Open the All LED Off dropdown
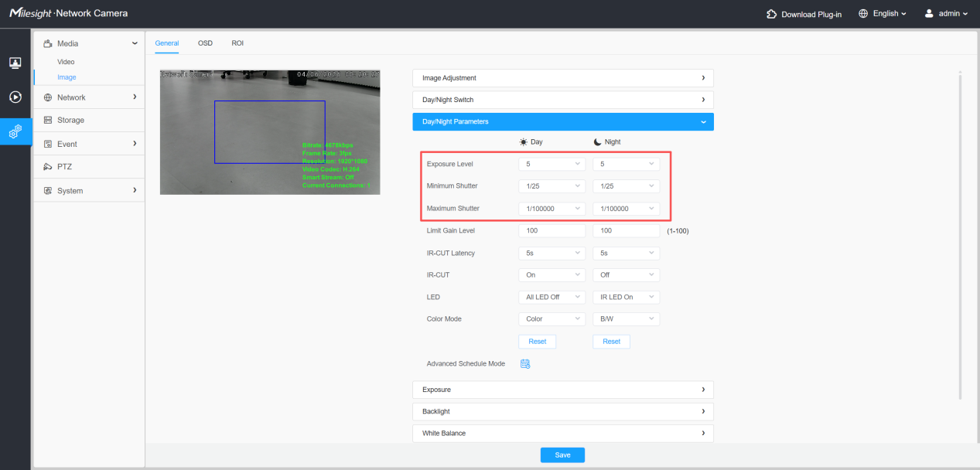Viewport: 980px width, 470px height. click(x=551, y=297)
